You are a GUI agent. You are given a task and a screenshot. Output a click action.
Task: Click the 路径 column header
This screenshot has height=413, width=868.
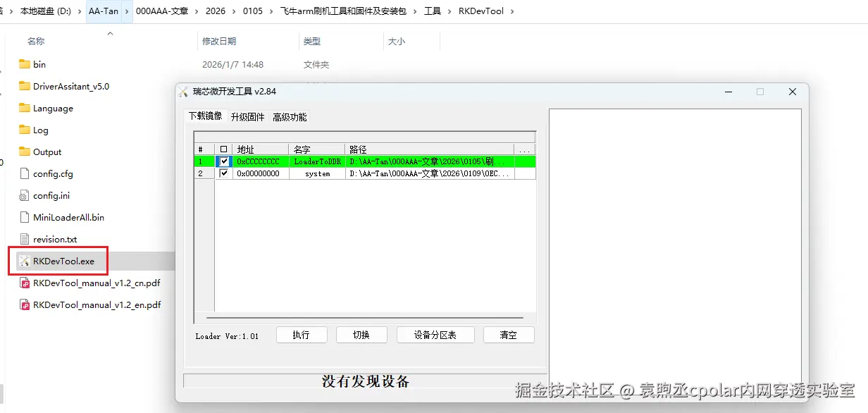(x=430, y=149)
